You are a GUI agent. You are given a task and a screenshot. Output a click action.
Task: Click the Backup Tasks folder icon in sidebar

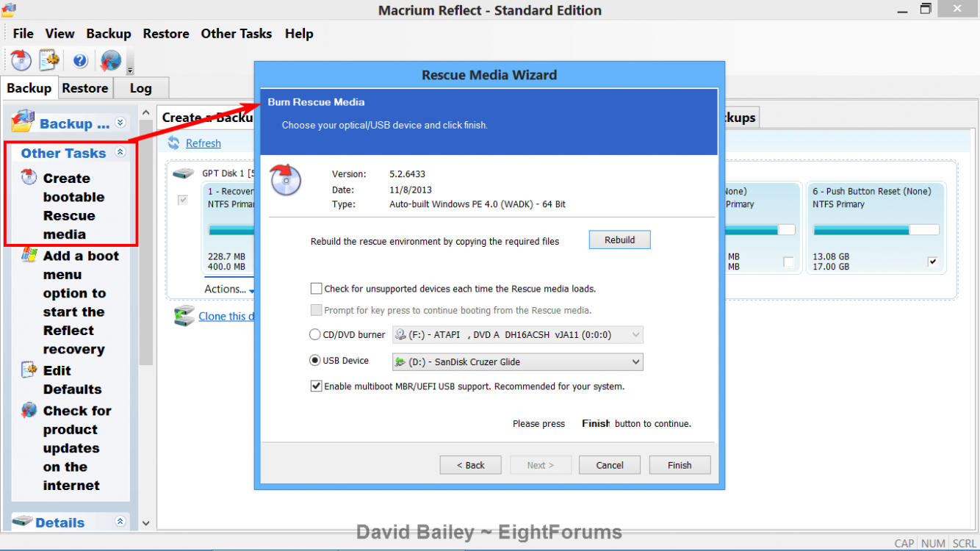[x=24, y=121]
